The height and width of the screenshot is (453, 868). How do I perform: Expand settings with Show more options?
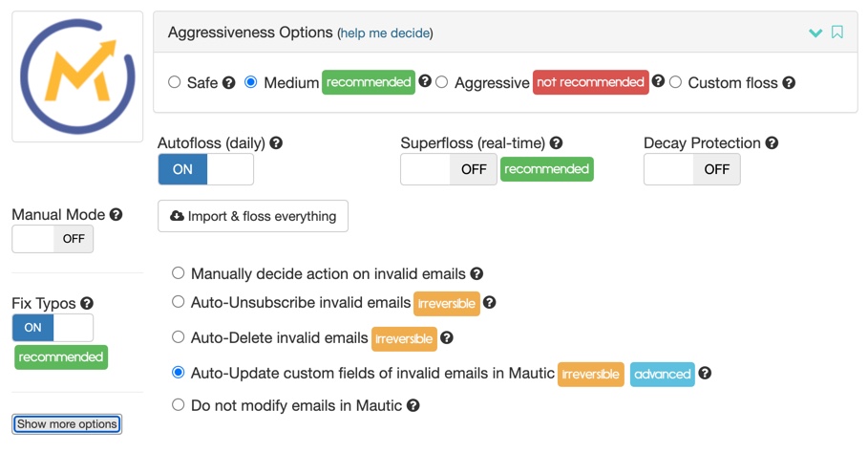point(67,424)
